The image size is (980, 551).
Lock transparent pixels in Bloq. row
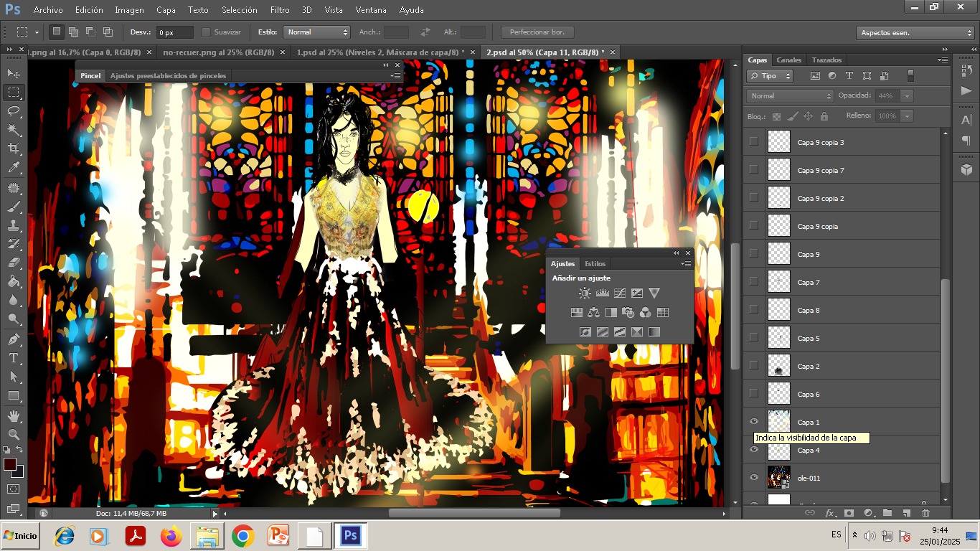click(x=776, y=116)
